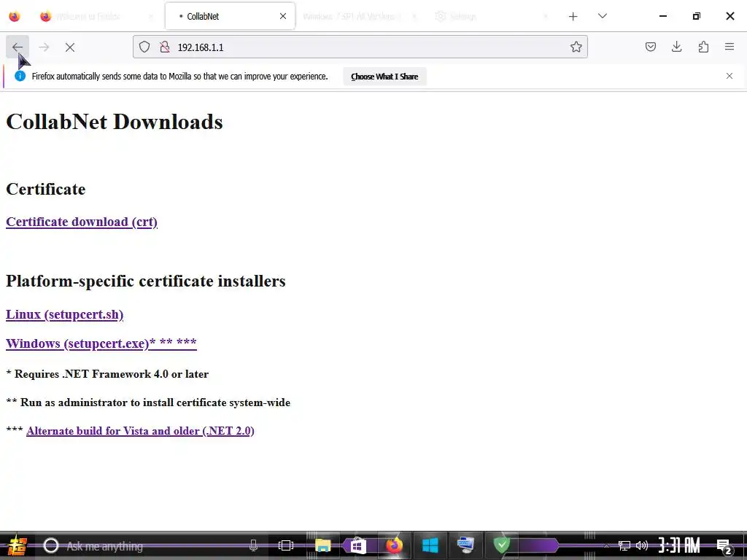Close the Settings tab
747x560 pixels.
click(546, 17)
